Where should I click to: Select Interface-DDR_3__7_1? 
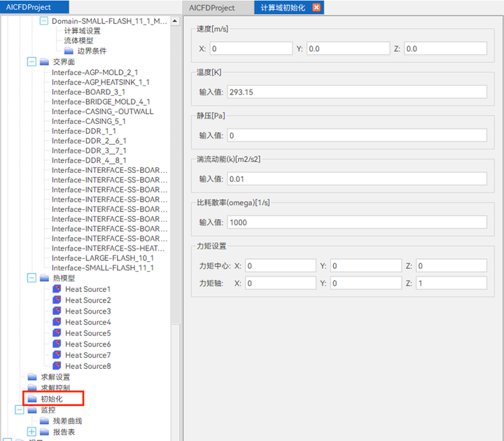(x=89, y=150)
